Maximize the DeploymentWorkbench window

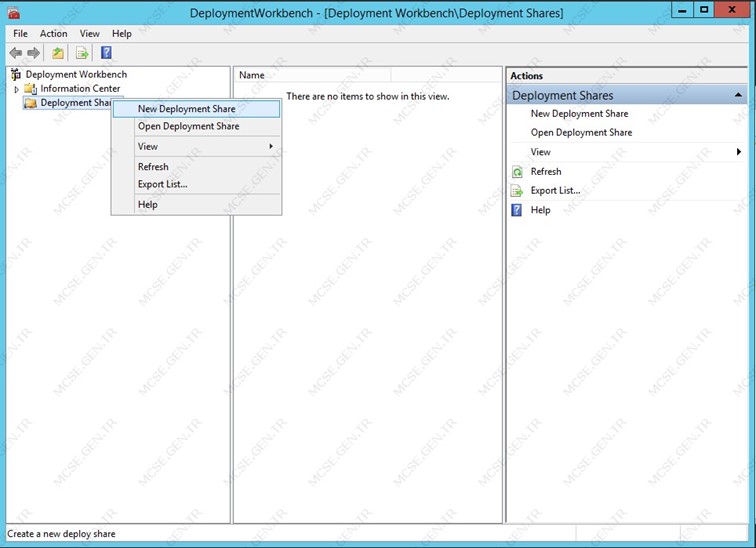coord(704,9)
